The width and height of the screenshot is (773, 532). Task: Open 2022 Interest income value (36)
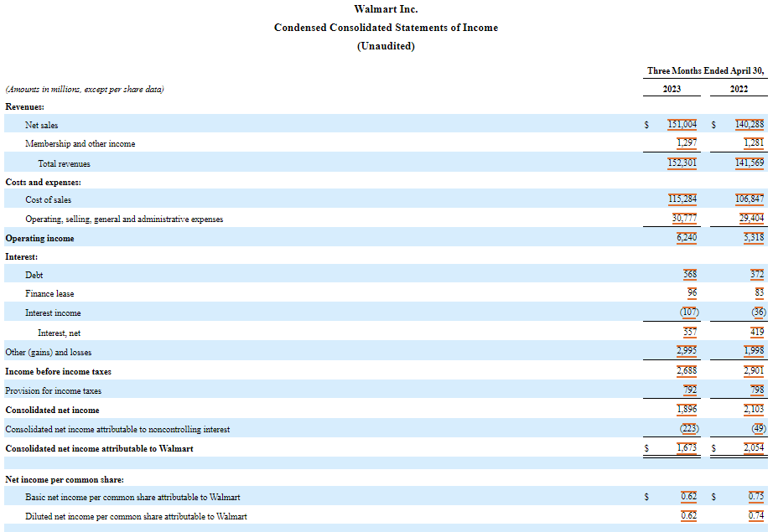[759, 312]
